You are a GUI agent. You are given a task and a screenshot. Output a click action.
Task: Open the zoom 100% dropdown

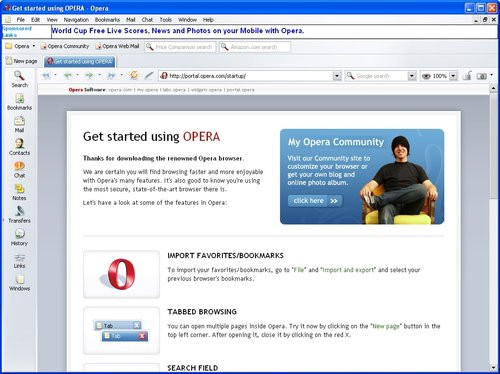pyautogui.click(x=453, y=76)
